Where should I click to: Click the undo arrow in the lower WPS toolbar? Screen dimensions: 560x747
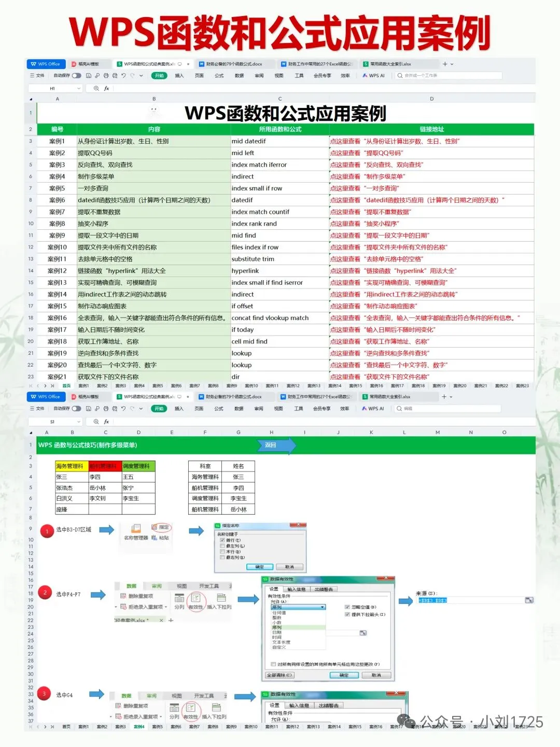click(x=123, y=409)
